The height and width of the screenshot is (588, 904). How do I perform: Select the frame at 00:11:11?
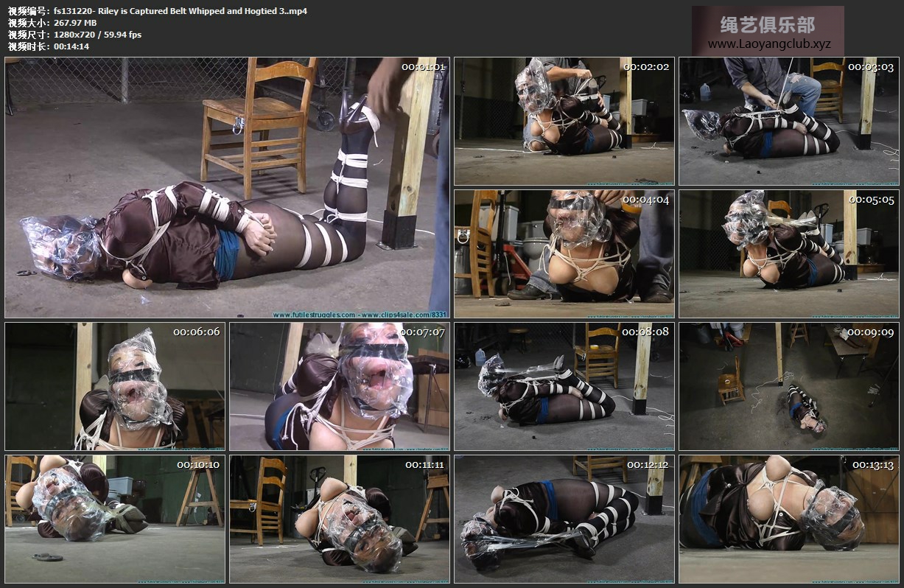(340, 519)
